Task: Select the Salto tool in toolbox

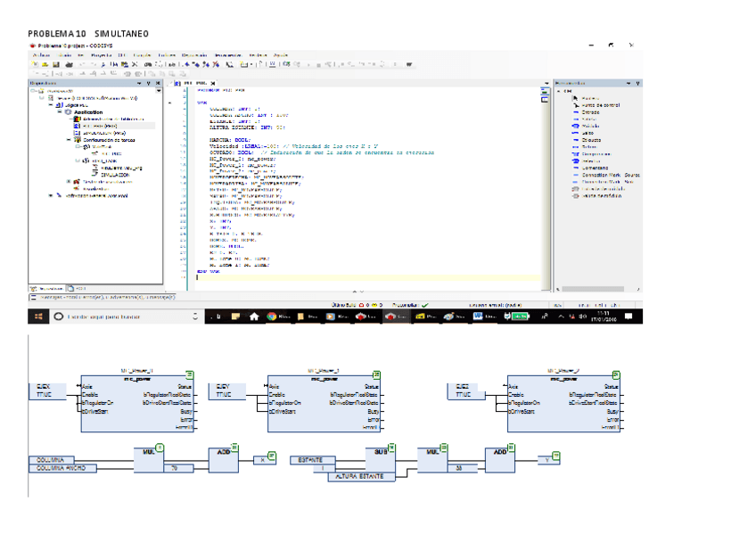Action: click(589, 133)
